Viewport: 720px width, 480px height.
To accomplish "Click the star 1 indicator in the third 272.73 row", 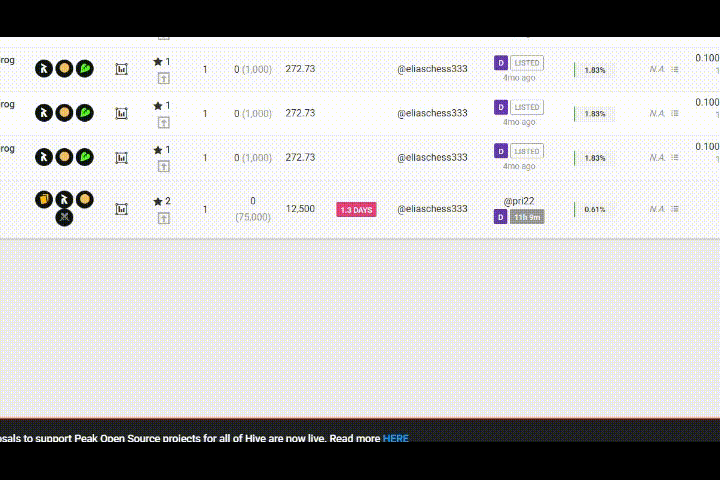I will coord(162,150).
